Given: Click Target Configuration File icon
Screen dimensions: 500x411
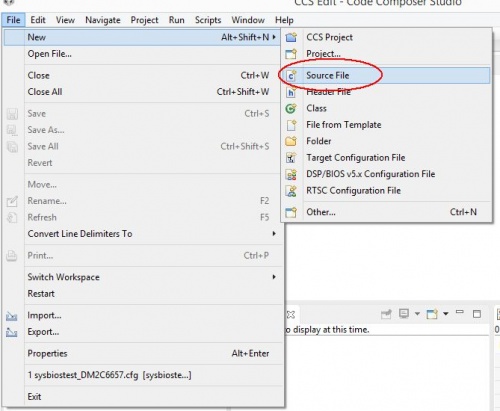Looking at the screenshot, I should pyautogui.click(x=291, y=158).
